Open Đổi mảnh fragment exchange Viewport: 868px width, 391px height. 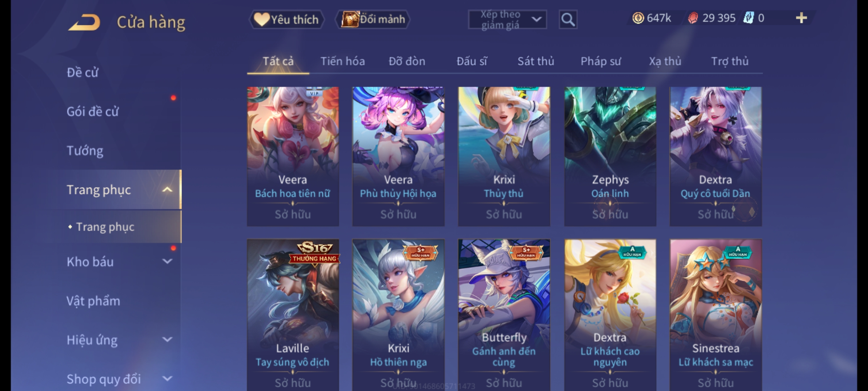(373, 20)
